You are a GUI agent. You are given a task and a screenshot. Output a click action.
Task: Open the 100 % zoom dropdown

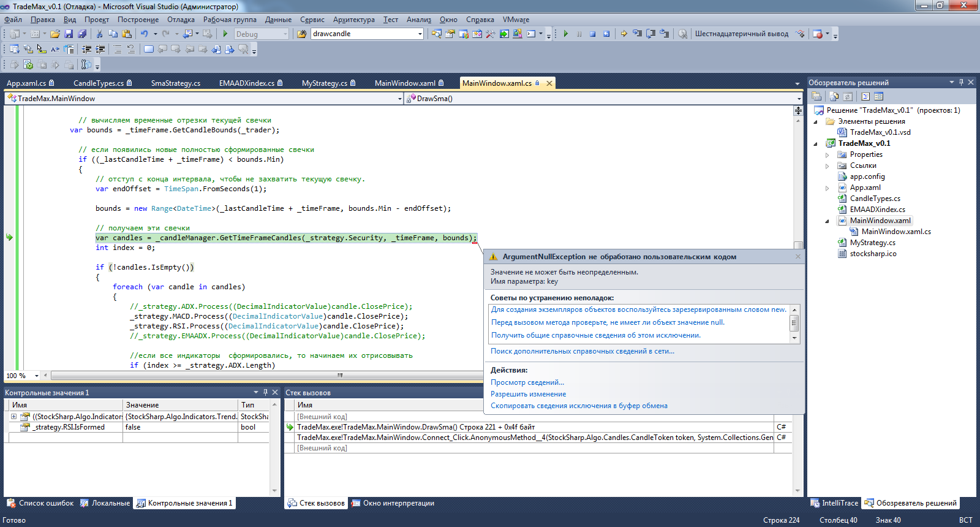tap(36, 376)
